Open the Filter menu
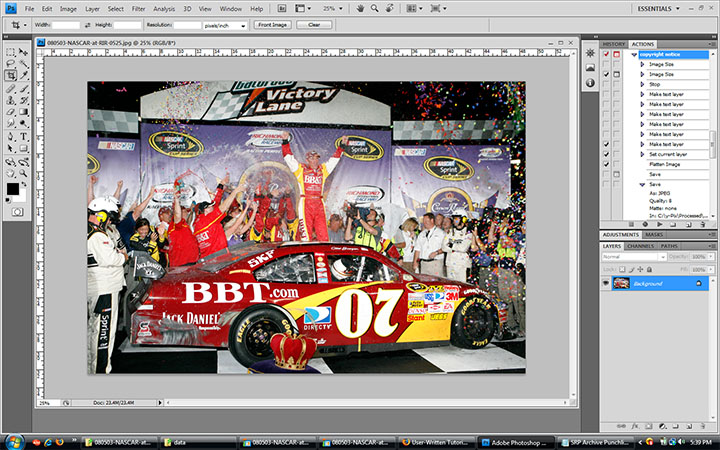720x450 pixels. pyautogui.click(x=138, y=9)
